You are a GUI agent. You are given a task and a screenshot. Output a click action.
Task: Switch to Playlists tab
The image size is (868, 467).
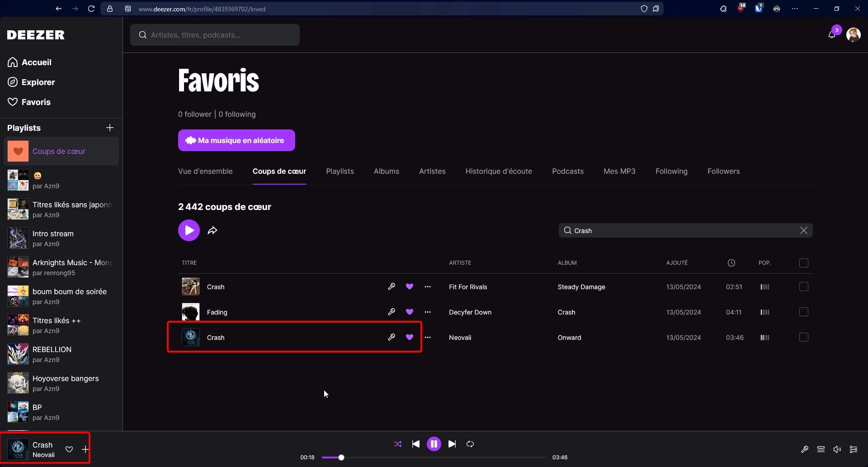tap(340, 171)
